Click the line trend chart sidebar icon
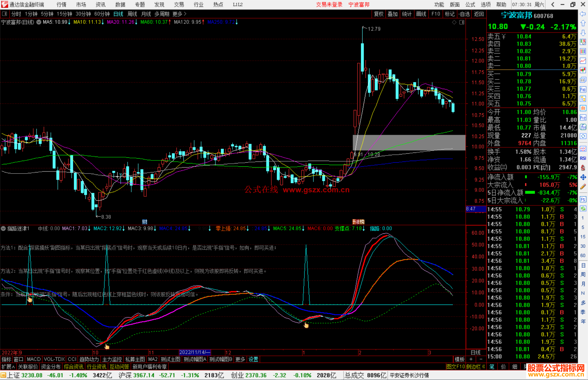Image resolution: width=588 pixels, height=380 pixels. (x=583, y=61)
